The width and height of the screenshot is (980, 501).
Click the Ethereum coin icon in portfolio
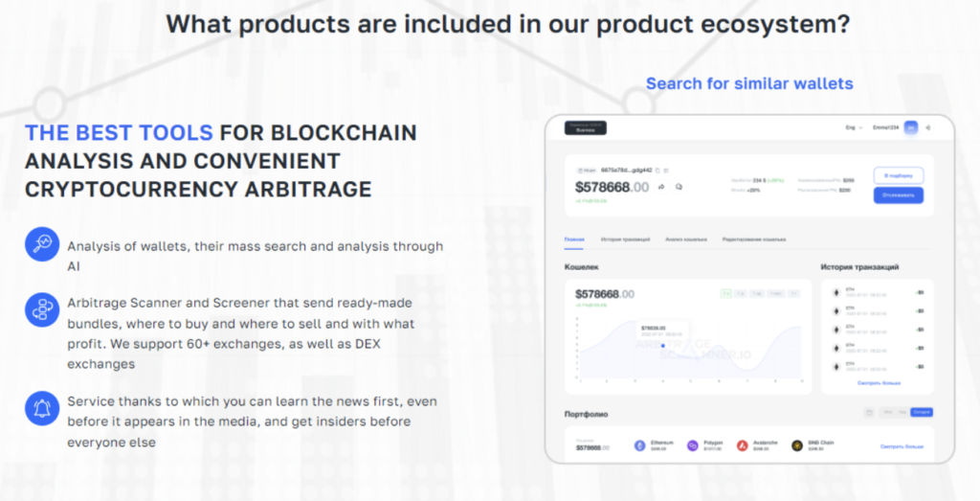point(639,445)
